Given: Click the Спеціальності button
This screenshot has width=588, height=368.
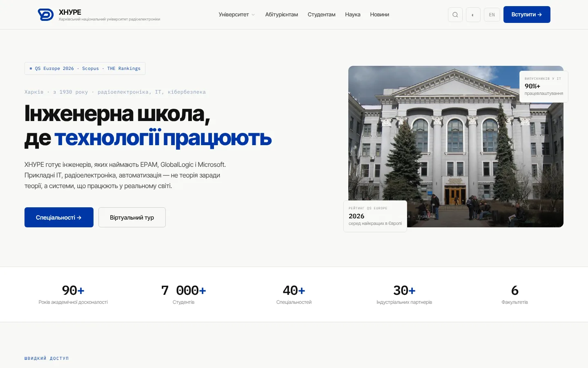Looking at the screenshot, I should [59, 218].
